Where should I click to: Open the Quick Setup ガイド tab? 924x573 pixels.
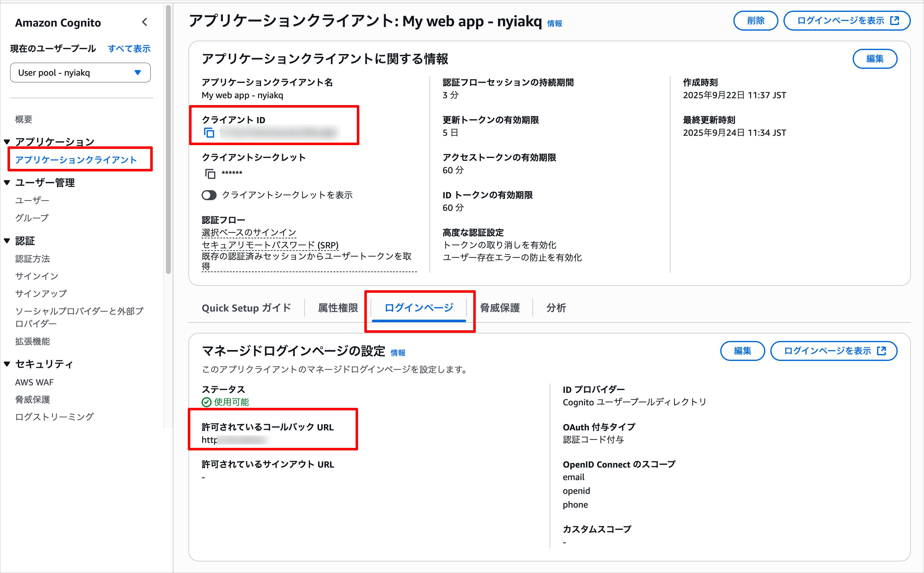click(x=246, y=308)
